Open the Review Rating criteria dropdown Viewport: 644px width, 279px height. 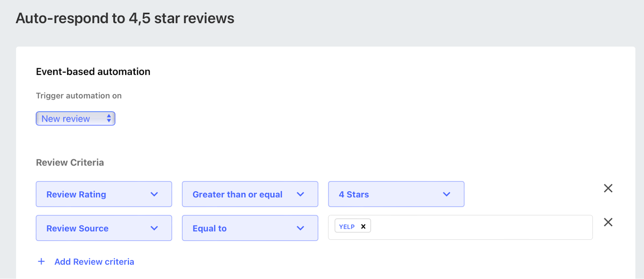pyautogui.click(x=103, y=194)
